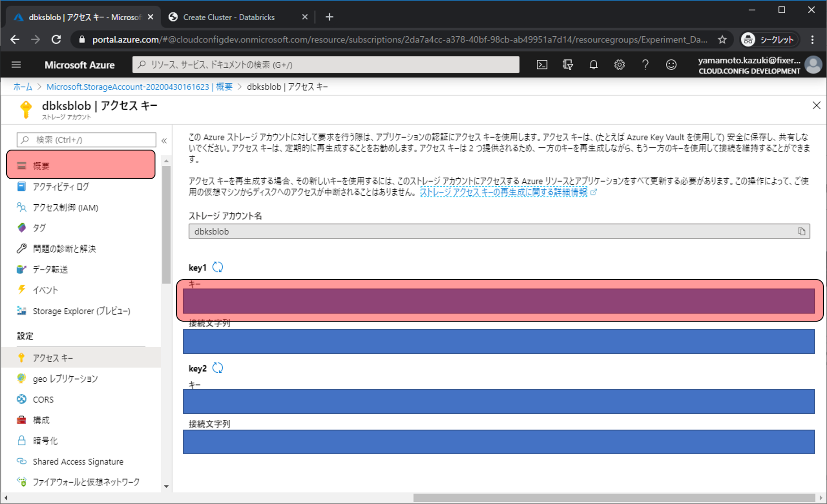
Task: Regenerate key1 with refresh icon
Action: point(218,267)
